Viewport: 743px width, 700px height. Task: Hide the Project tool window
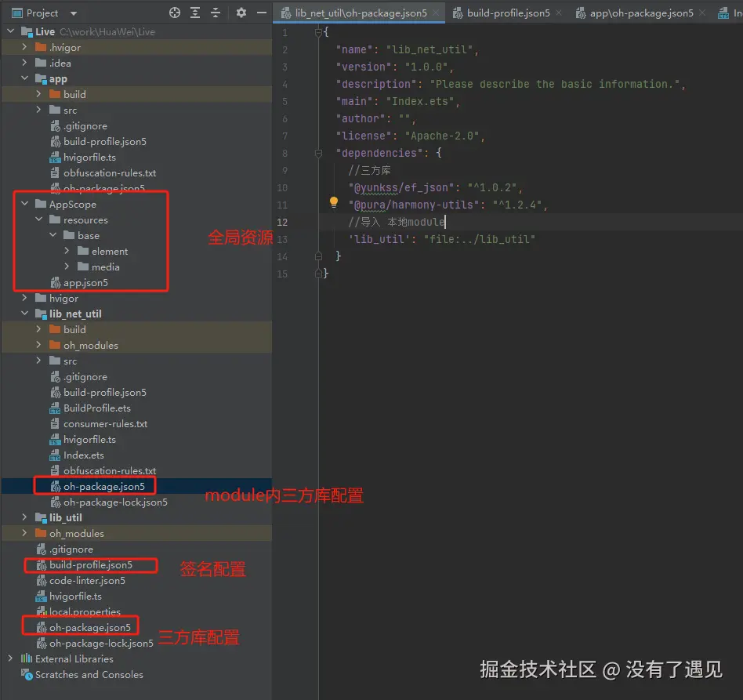coord(262,13)
